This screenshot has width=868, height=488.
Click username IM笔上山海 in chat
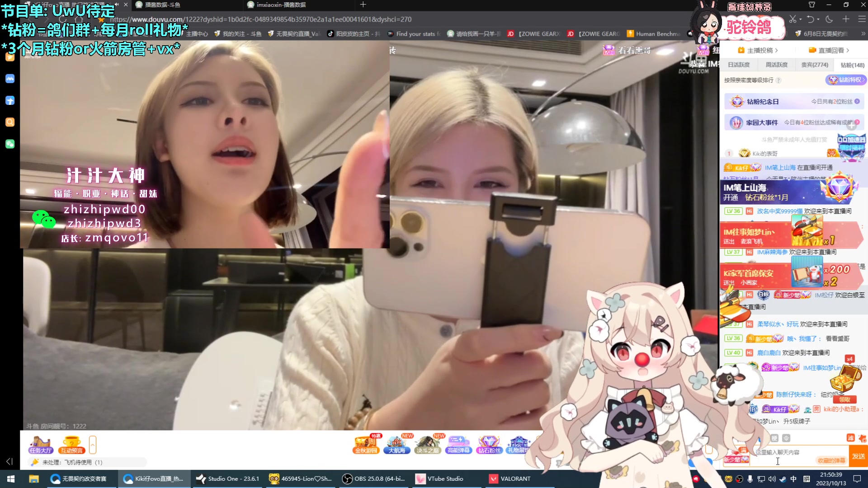pos(780,168)
